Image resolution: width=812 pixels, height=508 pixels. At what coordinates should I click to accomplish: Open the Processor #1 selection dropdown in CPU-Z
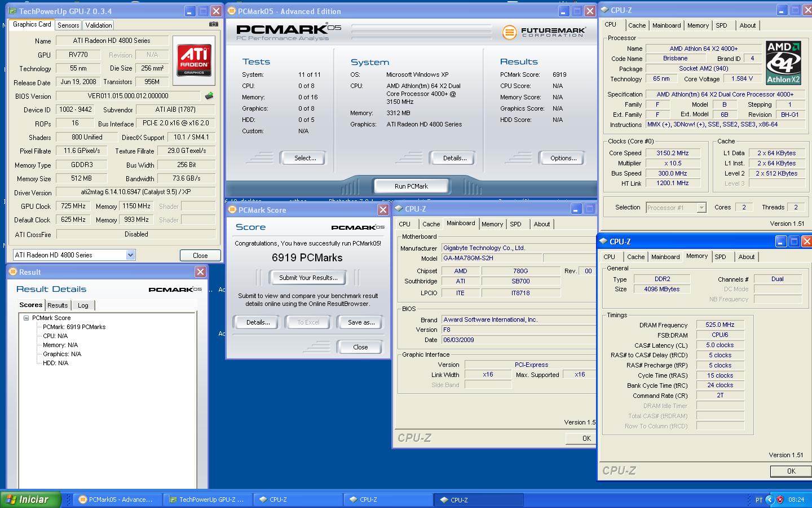701,208
